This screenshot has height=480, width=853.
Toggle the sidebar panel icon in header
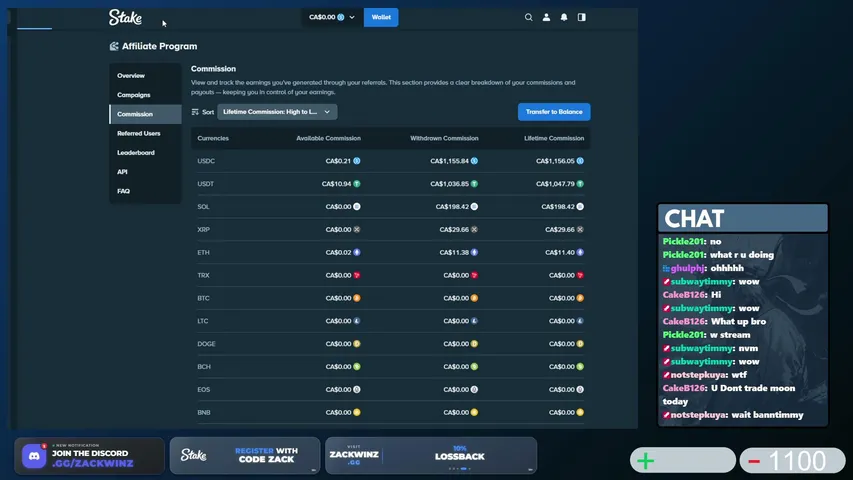point(582,17)
